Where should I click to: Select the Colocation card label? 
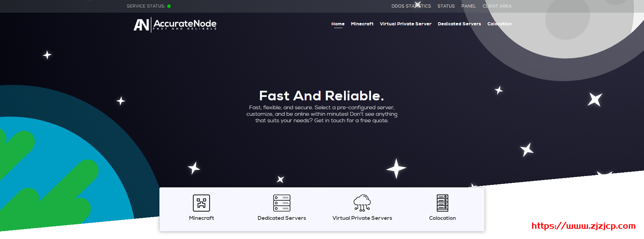point(443,218)
